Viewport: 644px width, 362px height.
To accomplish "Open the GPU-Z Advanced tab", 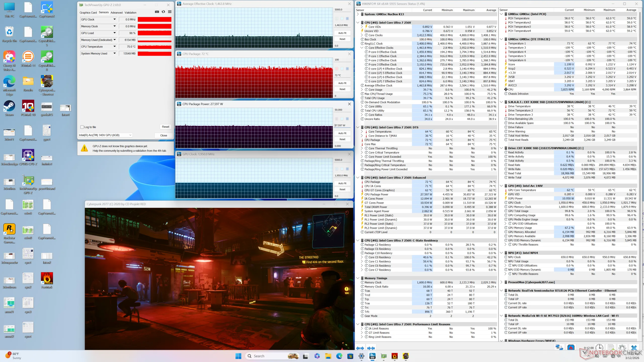I will [116, 13].
